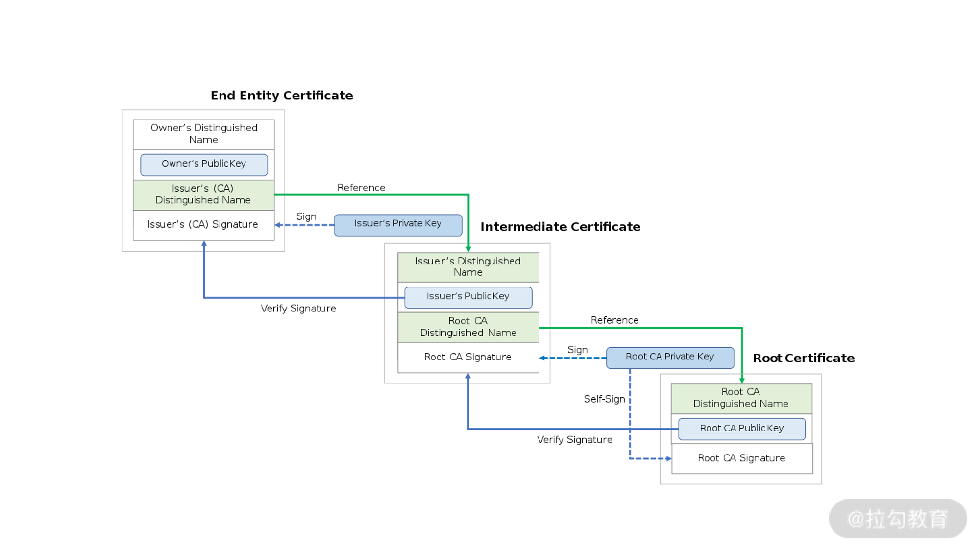This screenshot has width=980, height=551.
Task: Click the green Issuer's Distinguished Name cell
Action: (468, 267)
